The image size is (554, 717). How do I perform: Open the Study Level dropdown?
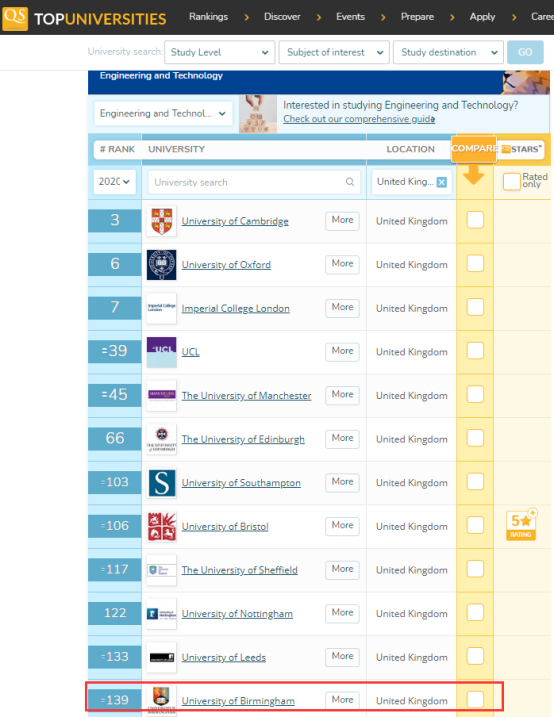point(220,52)
